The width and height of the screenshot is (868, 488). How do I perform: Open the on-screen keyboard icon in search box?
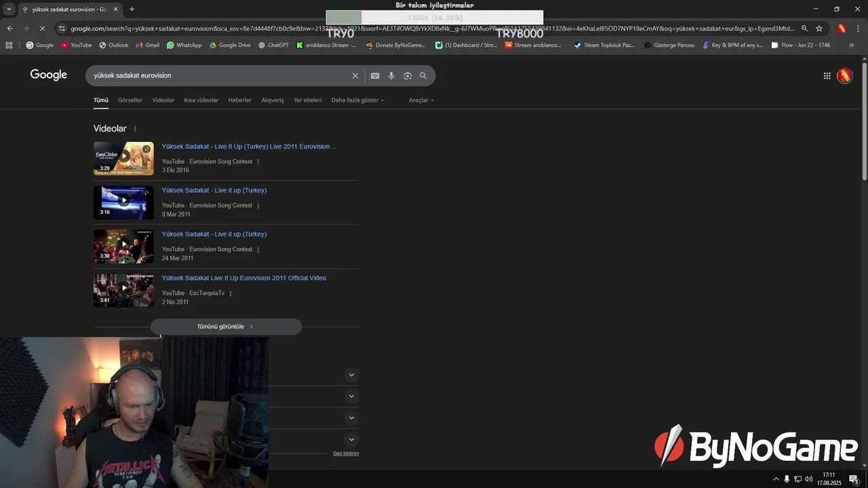point(375,76)
